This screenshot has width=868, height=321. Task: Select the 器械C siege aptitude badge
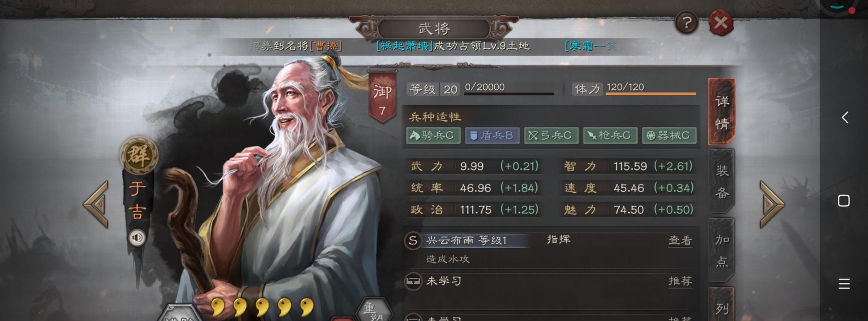click(669, 135)
